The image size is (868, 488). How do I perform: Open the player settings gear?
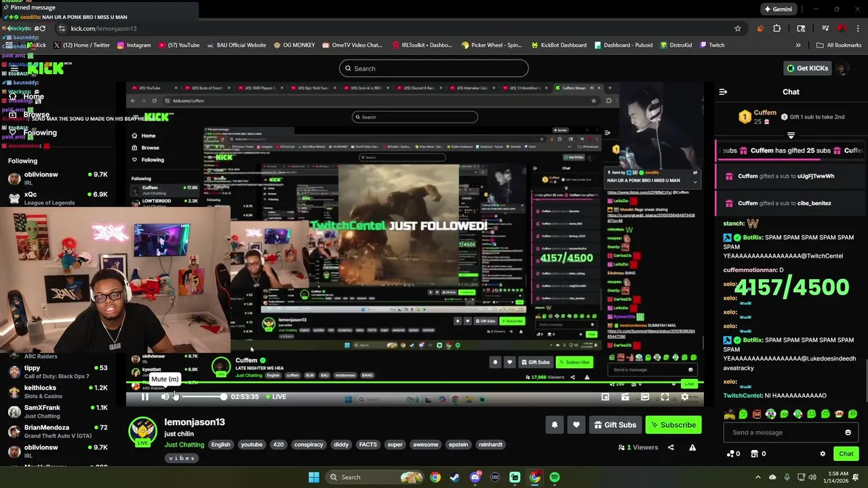point(685,396)
